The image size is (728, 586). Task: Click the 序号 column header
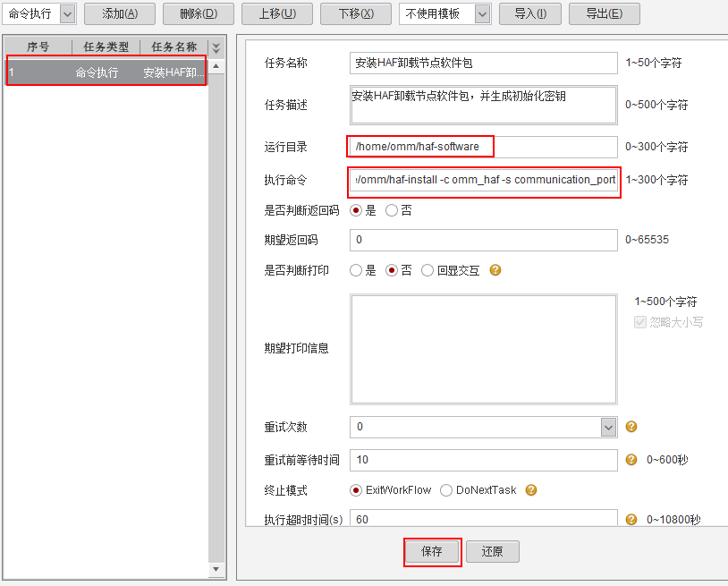[x=38, y=47]
